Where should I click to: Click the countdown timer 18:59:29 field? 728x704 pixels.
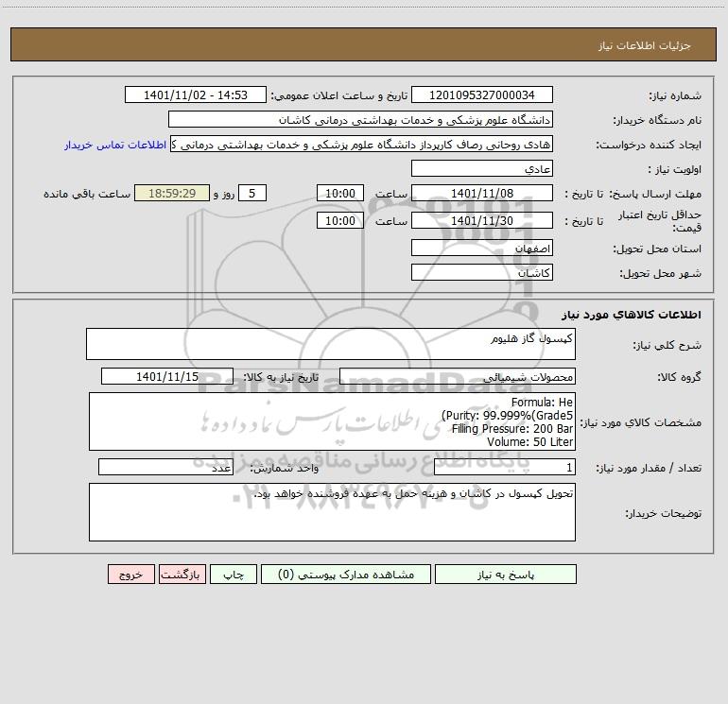172,193
